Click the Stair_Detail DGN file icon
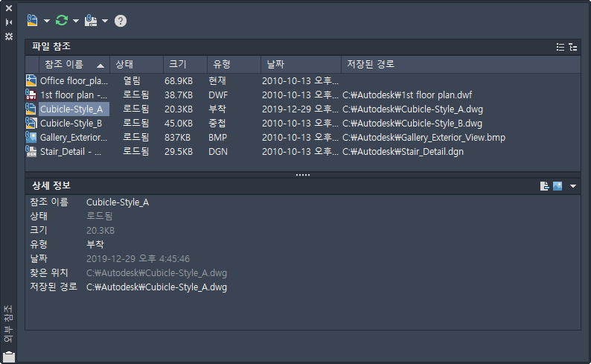This screenshot has width=591, height=364. click(x=31, y=151)
